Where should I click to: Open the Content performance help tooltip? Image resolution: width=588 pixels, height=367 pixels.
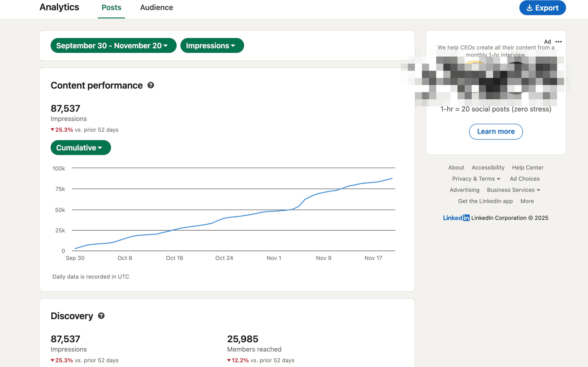point(151,85)
